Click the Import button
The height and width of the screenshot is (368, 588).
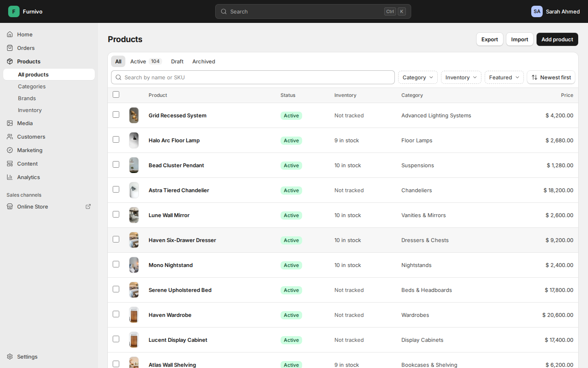[519, 39]
